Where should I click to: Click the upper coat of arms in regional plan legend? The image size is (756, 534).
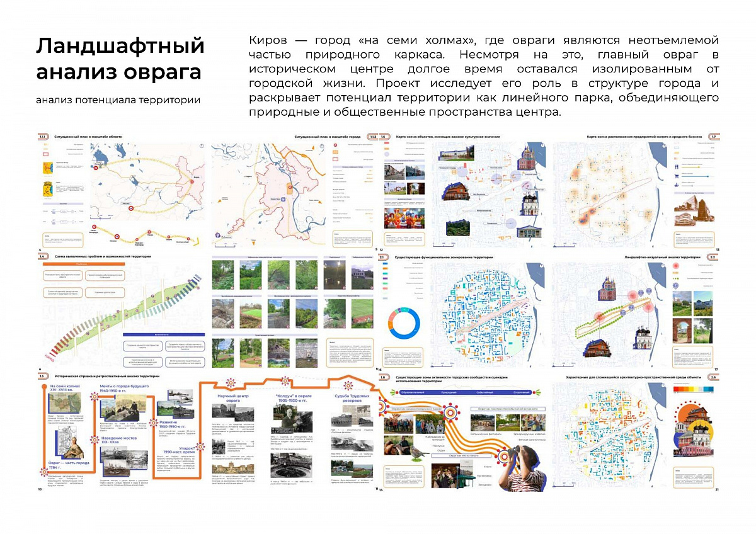48,168
